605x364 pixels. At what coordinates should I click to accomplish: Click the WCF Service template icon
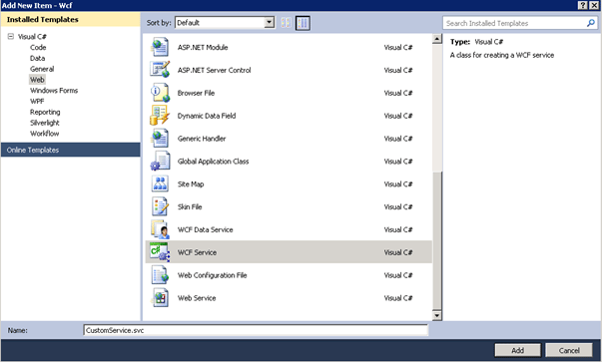(160, 252)
